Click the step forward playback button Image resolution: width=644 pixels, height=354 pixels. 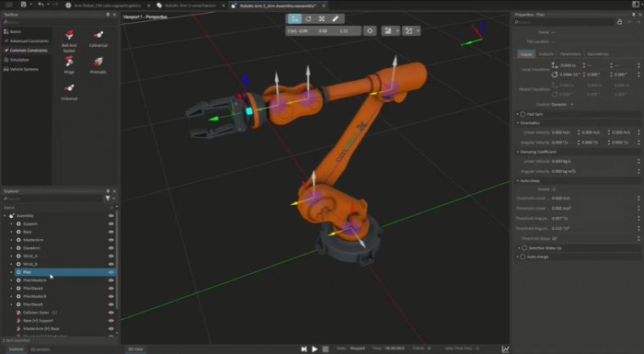pos(304,349)
